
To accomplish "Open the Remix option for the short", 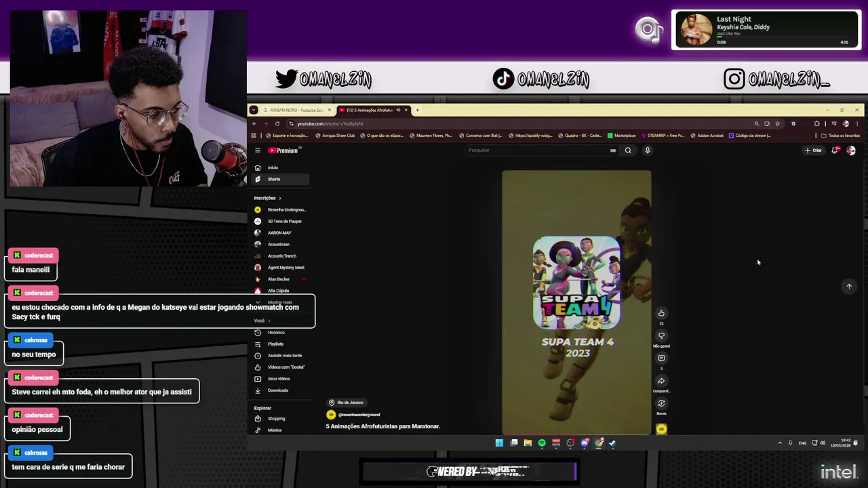I will pyautogui.click(x=661, y=403).
